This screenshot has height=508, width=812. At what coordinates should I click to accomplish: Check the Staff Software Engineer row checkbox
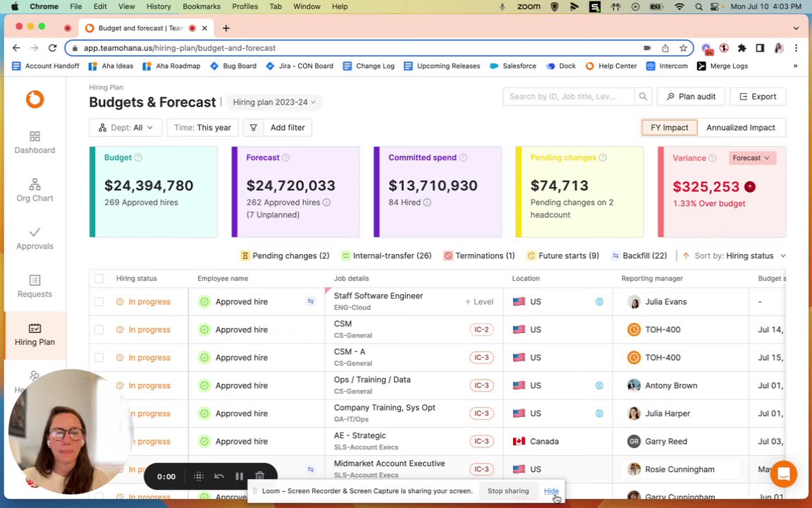click(x=99, y=302)
